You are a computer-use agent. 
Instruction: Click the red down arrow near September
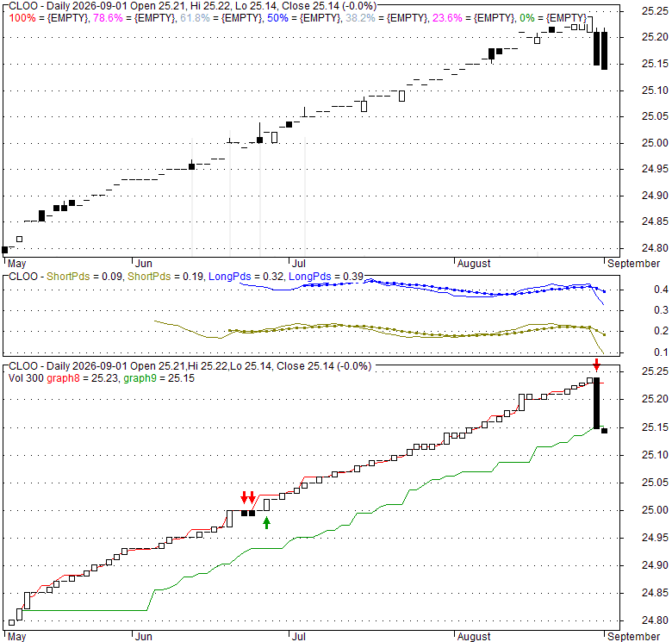click(x=596, y=365)
